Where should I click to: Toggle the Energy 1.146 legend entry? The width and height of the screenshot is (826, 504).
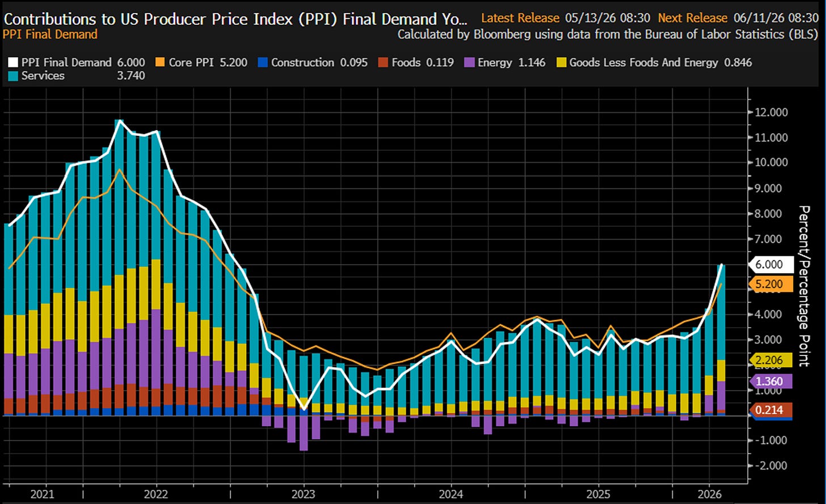coord(505,62)
